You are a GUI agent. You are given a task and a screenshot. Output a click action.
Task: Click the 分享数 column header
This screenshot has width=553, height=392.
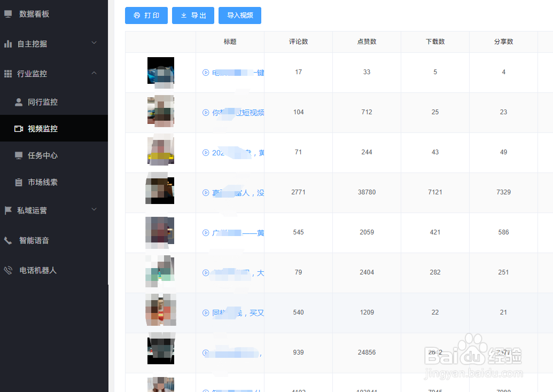[504, 42]
